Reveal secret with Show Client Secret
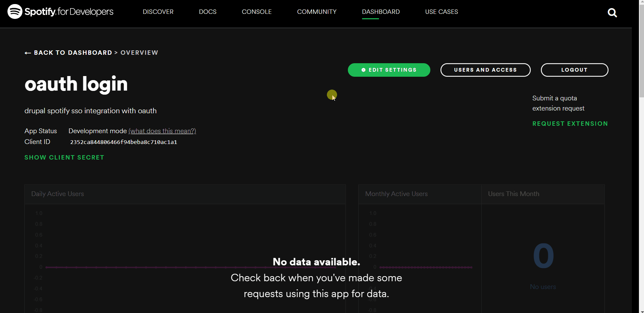 64,158
